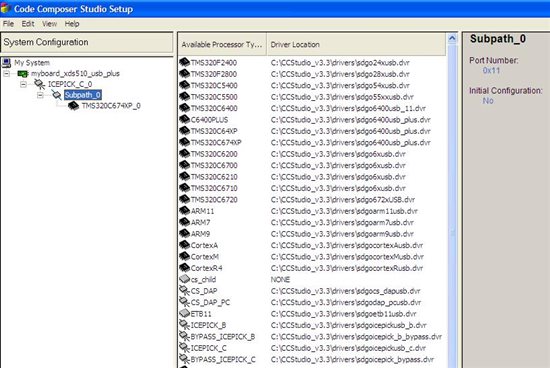The width and height of the screenshot is (550, 368).
Task: Collapse the ICEPICK_C_0 tree node
Action: tap(23, 84)
